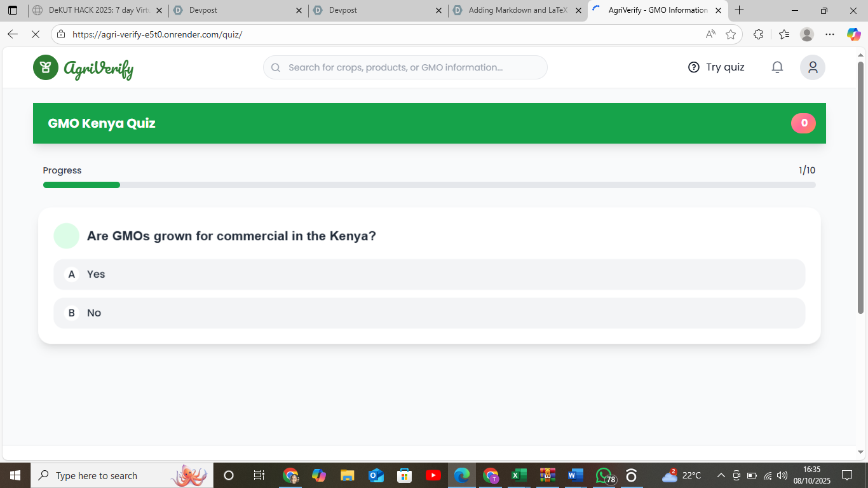Open Microsoft Store from taskbar
868x488 pixels.
coord(404,475)
